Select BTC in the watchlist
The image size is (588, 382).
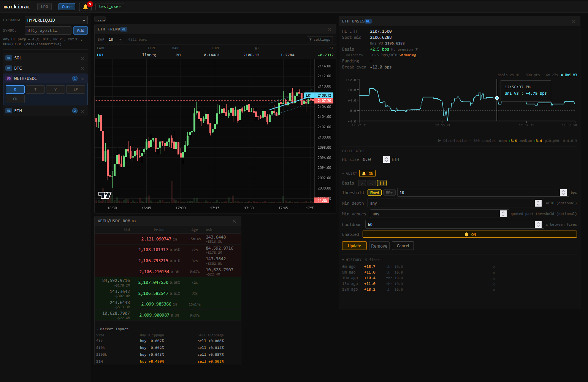[45, 68]
